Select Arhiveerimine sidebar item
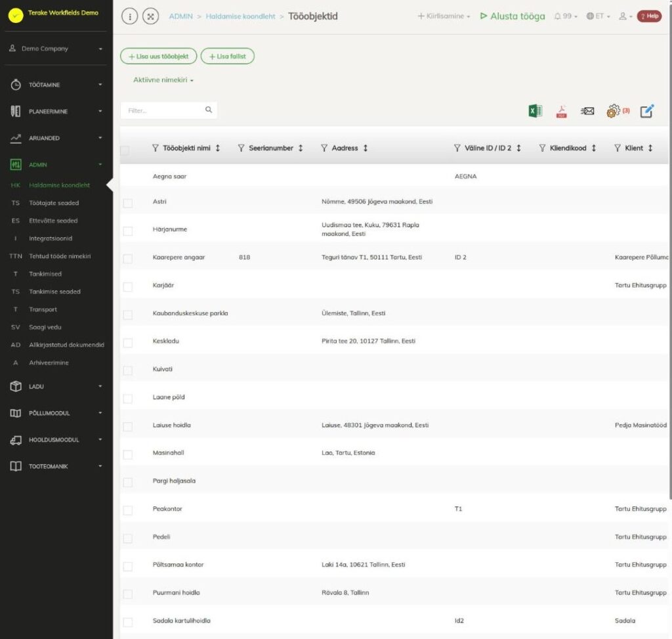 49,363
